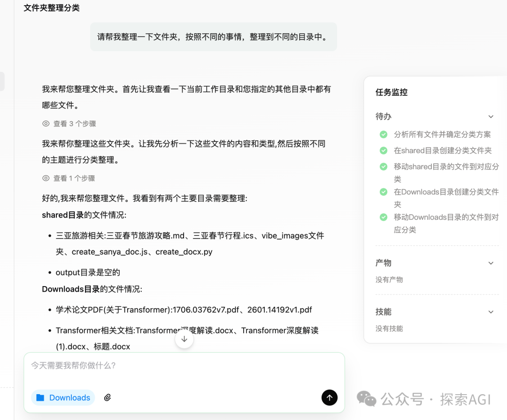Click the check icon for 移动shared目录的文件到对应分类
This screenshot has height=420, width=507.
pos(384,167)
